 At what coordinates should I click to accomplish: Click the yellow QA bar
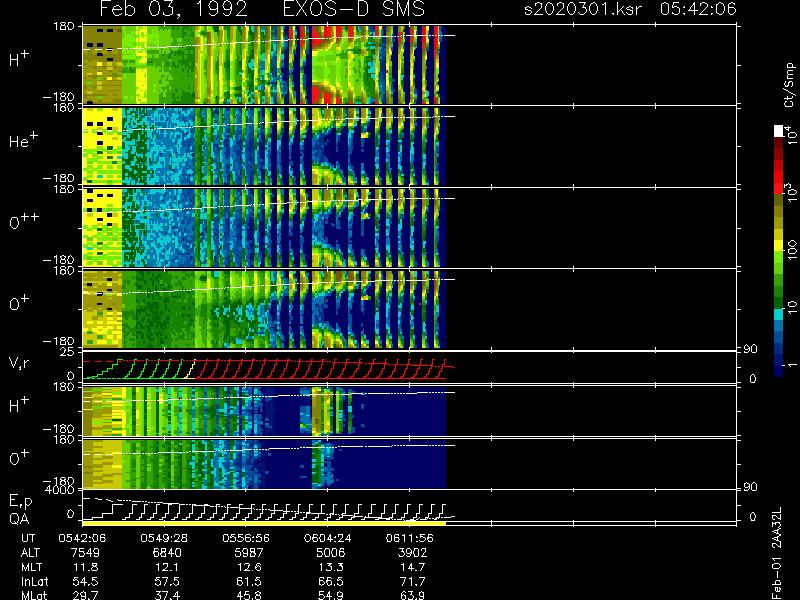click(264, 523)
